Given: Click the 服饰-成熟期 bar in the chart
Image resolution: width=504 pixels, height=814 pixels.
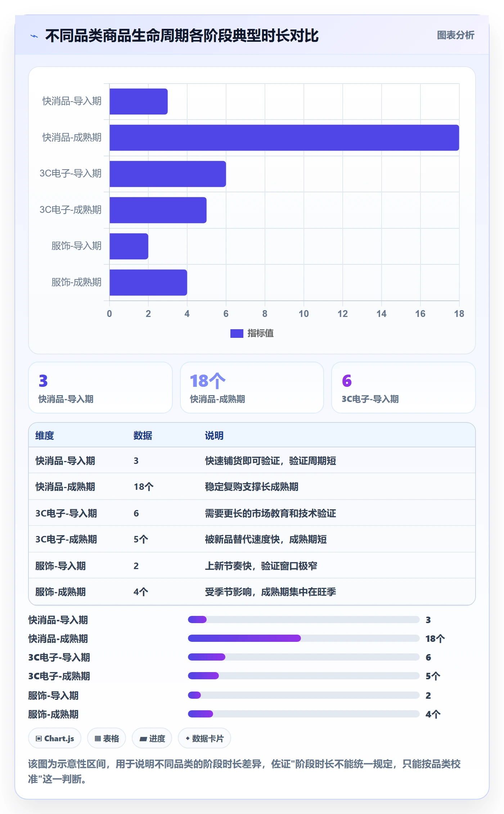Looking at the screenshot, I should pyautogui.click(x=148, y=282).
